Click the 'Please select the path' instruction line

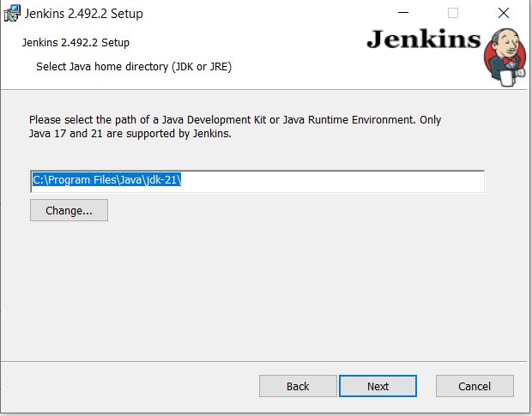pos(234,120)
